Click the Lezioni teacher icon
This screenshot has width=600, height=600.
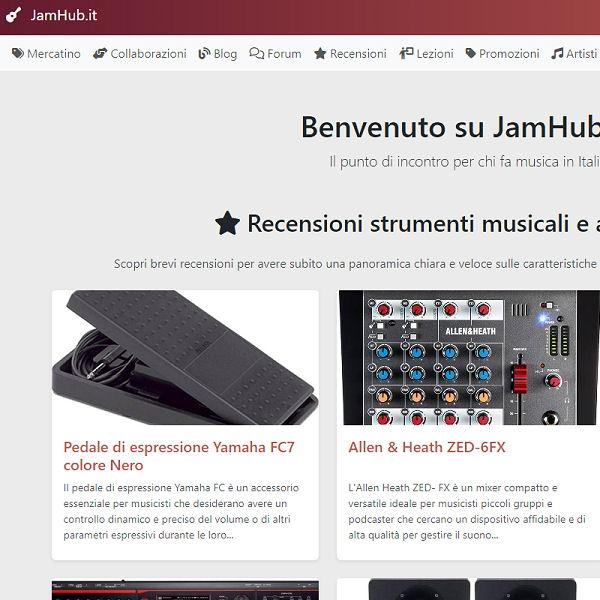coord(406,53)
